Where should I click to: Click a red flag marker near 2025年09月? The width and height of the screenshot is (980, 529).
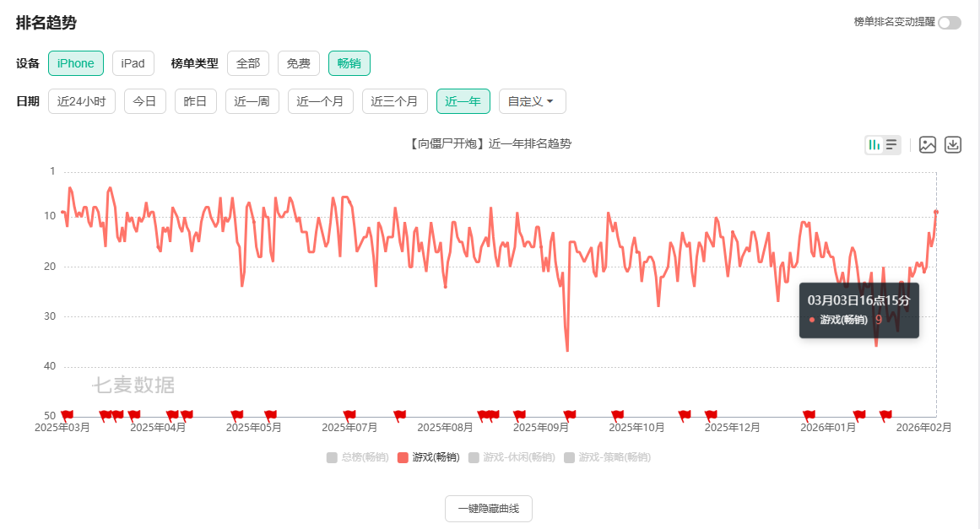pos(570,413)
